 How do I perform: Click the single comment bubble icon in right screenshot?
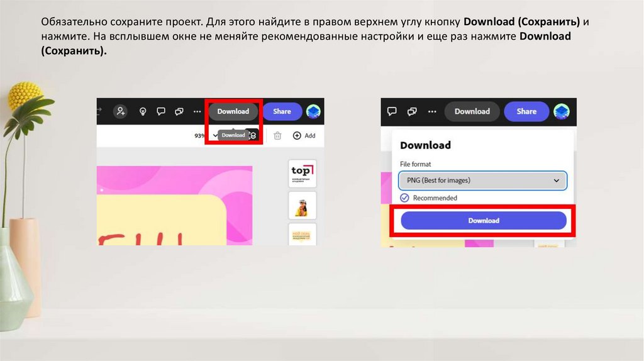[x=392, y=111]
